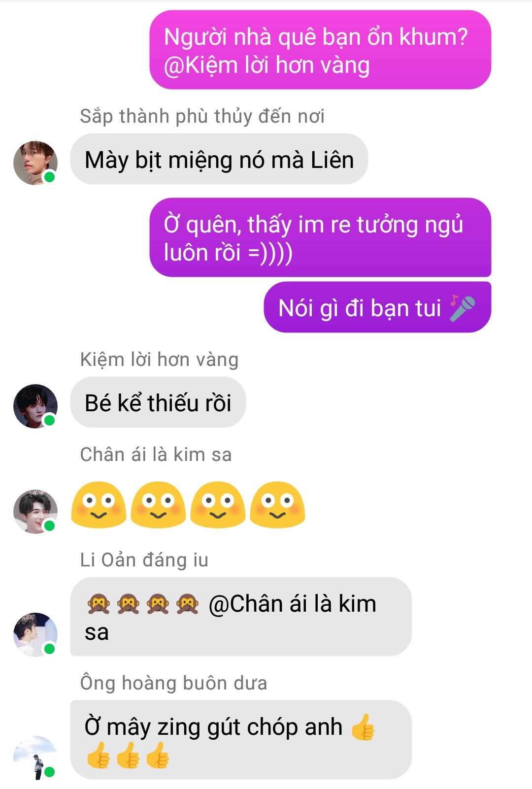Tap sender name 'Li Oản đáng iu'

pos(144,560)
